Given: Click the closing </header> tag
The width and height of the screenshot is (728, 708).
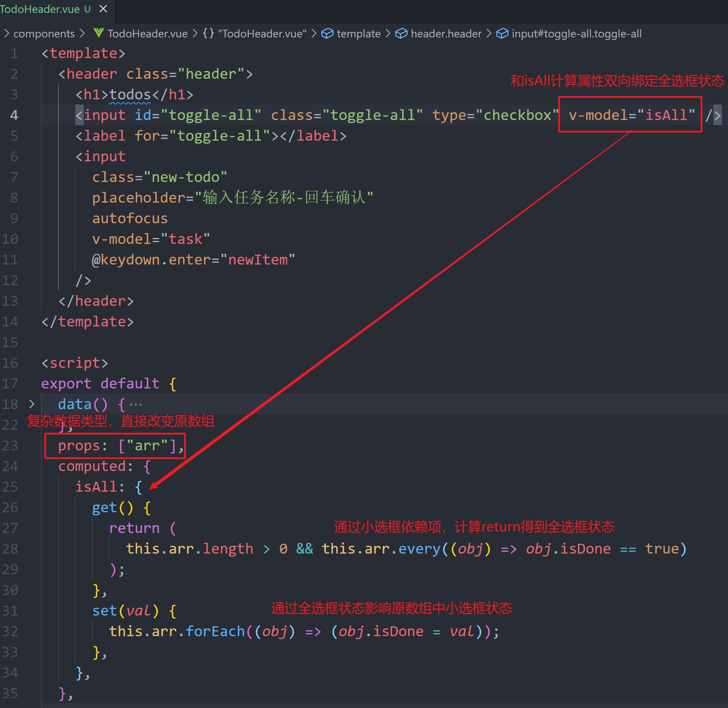Looking at the screenshot, I should tap(96, 301).
